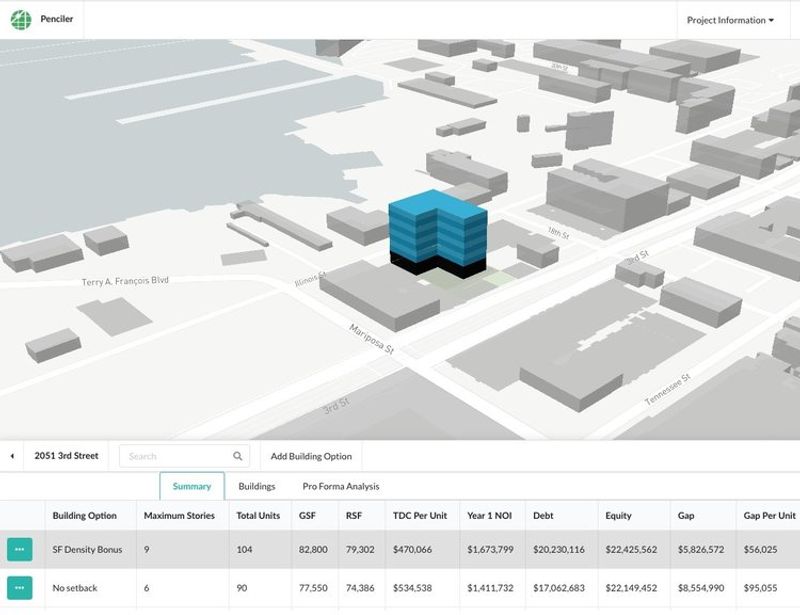Click the Total Units column header
This screenshot has width=800, height=615.
[x=259, y=516]
